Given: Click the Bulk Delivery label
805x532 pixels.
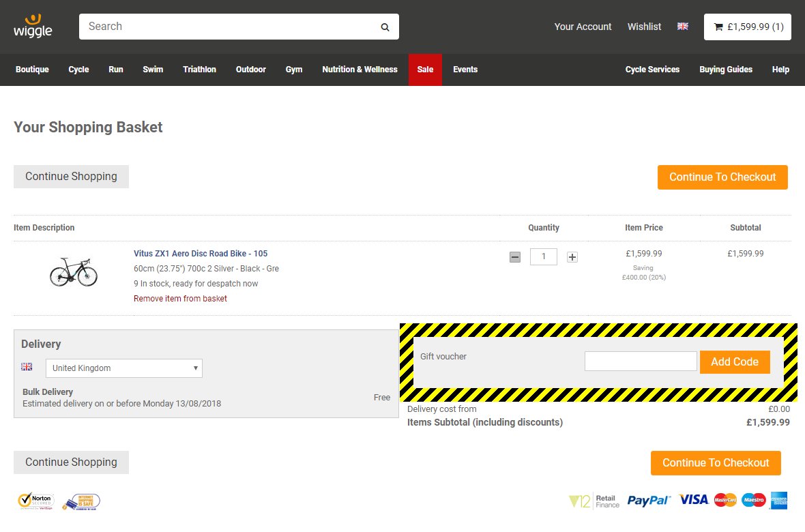Looking at the screenshot, I should (48, 391).
